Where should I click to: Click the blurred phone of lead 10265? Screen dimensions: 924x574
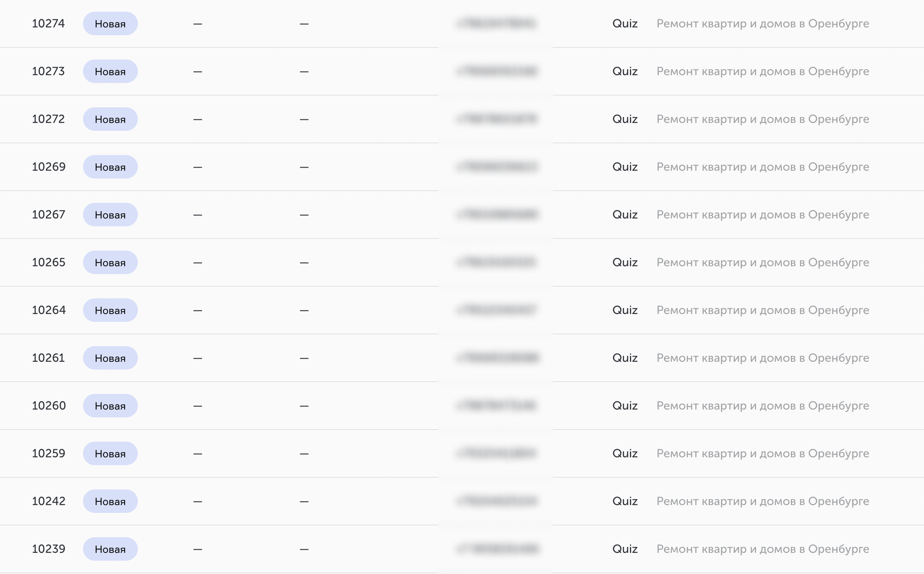496,262
